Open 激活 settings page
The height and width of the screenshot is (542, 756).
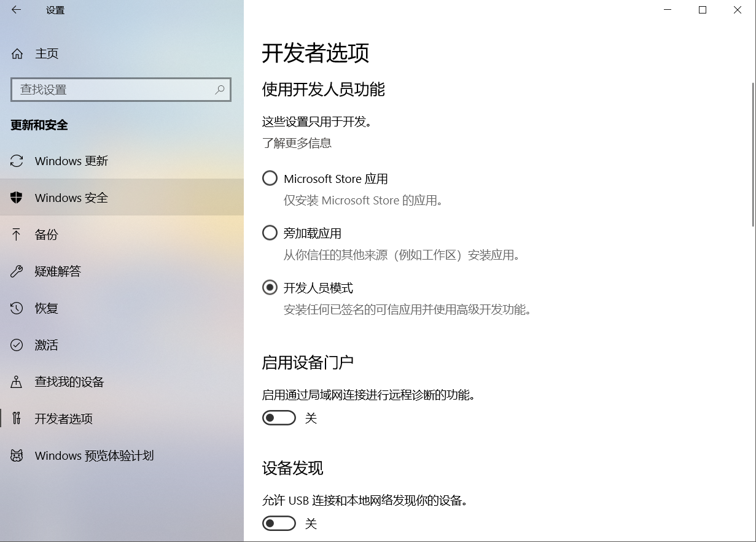point(122,345)
